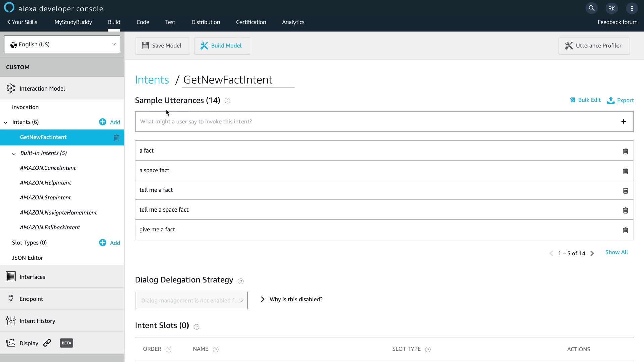
Task: Delete the 'a space fact' utterance
Action: (x=625, y=171)
